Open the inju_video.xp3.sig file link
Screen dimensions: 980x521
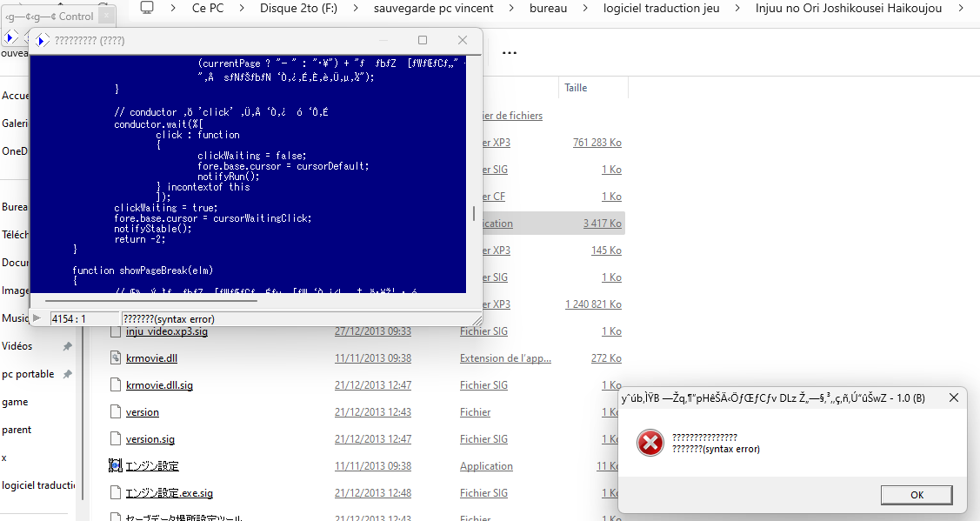click(167, 331)
